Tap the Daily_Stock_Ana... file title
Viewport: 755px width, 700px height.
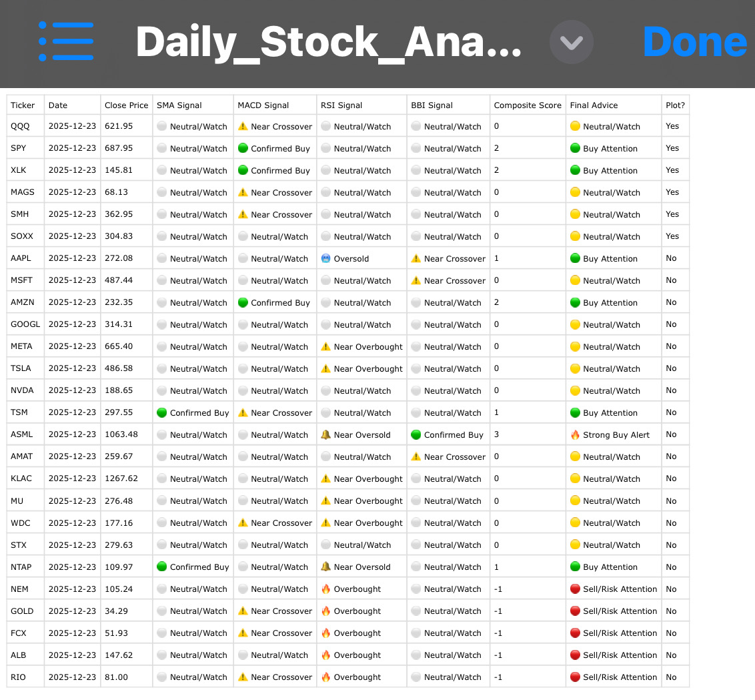point(328,43)
